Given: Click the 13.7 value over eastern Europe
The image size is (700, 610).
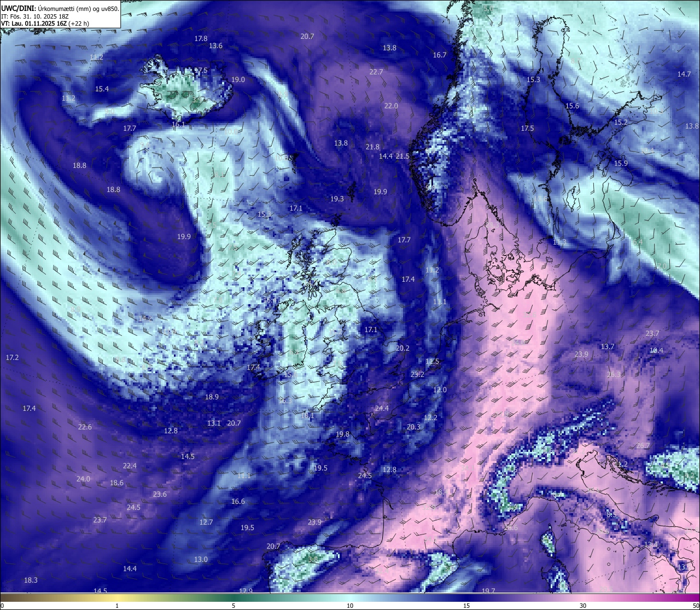Looking at the screenshot, I should 608,346.
